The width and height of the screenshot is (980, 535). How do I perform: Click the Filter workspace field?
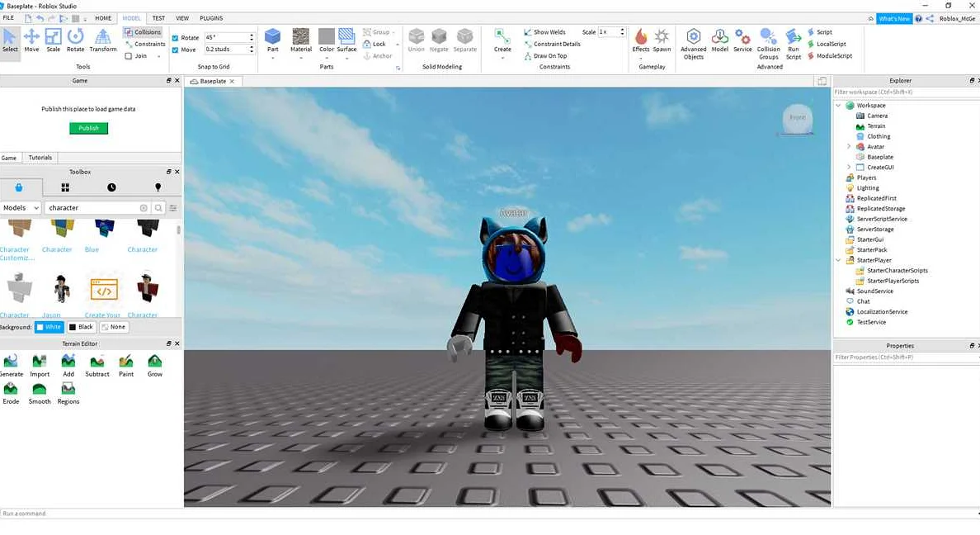pyautogui.click(x=905, y=92)
